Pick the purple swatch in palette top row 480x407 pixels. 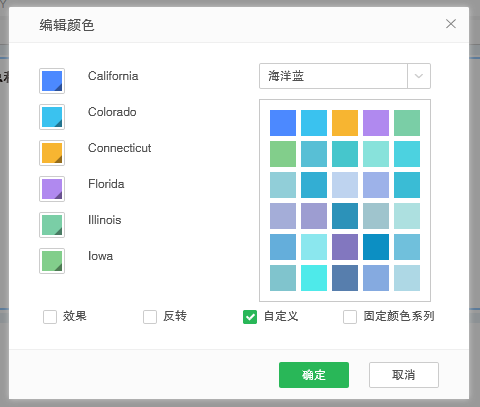click(376, 123)
